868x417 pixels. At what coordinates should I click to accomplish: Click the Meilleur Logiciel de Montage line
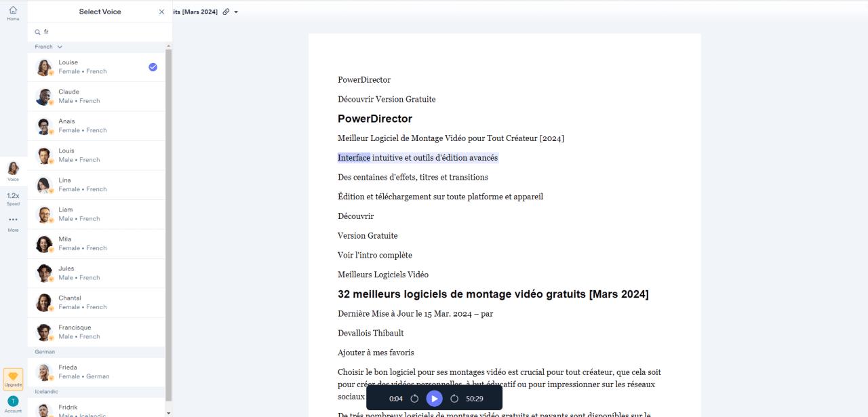point(451,138)
